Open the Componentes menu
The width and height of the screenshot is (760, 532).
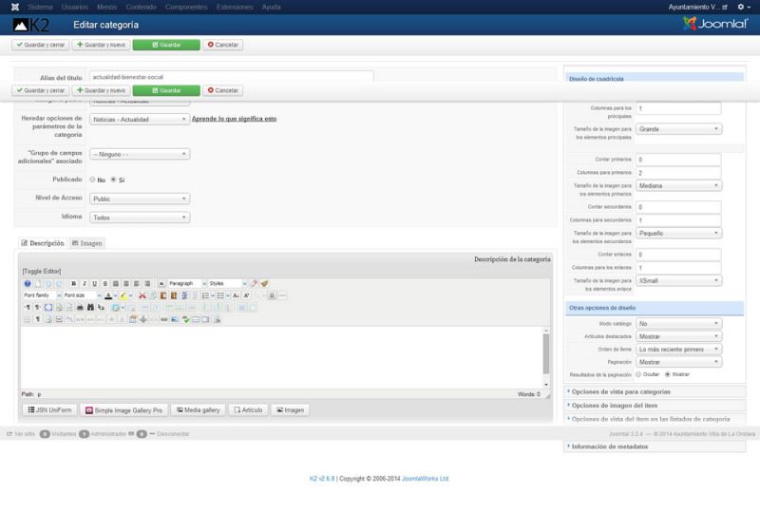point(186,7)
